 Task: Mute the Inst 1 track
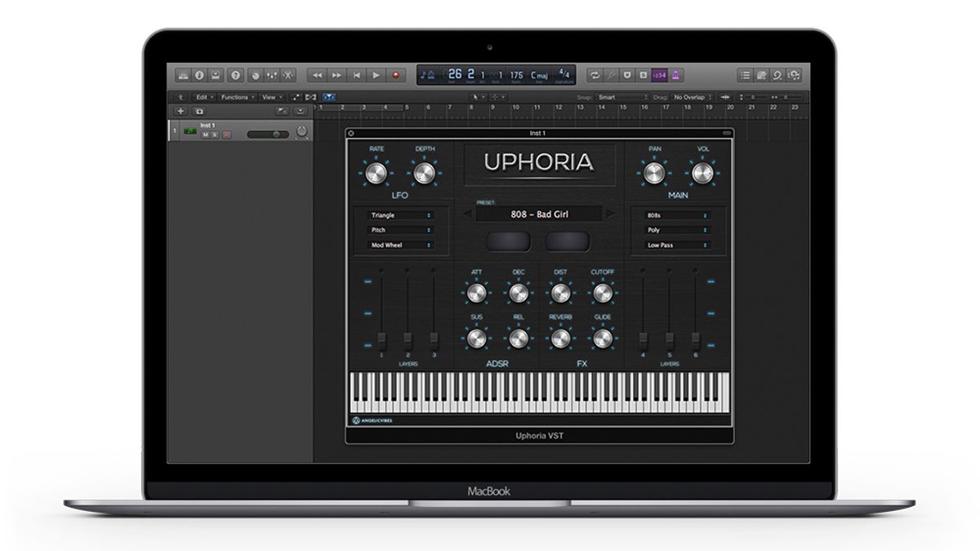[x=207, y=134]
